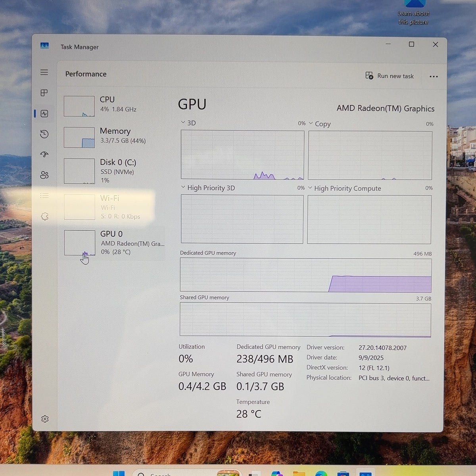Click the Dedicated GPU memory graph
The height and width of the screenshot is (476, 476).
point(305,275)
